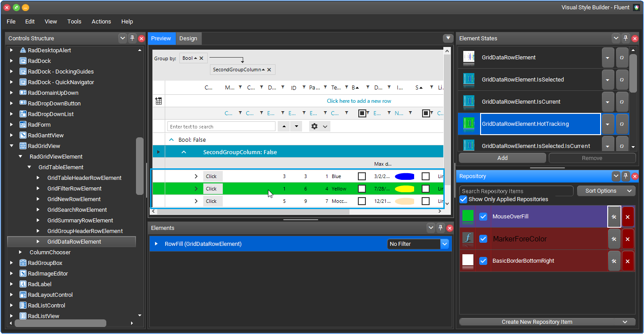644x334 pixels.
Task: Open the Tools menu
Action: point(74,21)
